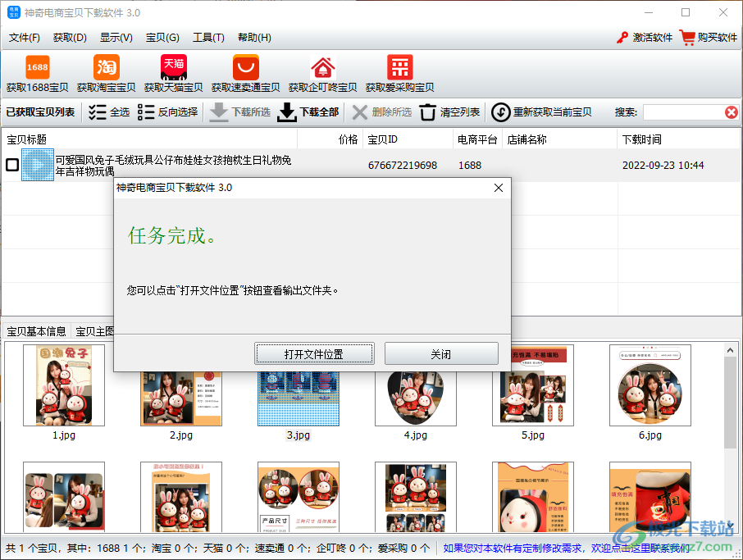Clear search with the red X icon
The width and height of the screenshot is (743, 560).
point(732,112)
